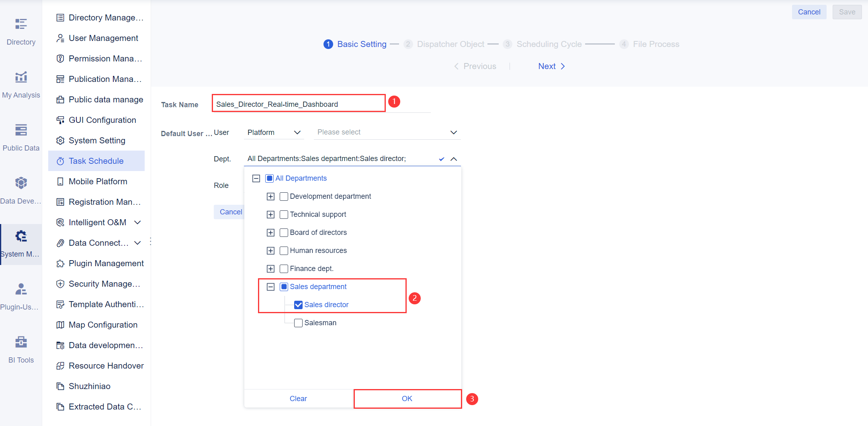Click Clear to reset department selection
This screenshot has width=868, height=426.
pyautogui.click(x=298, y=398)
